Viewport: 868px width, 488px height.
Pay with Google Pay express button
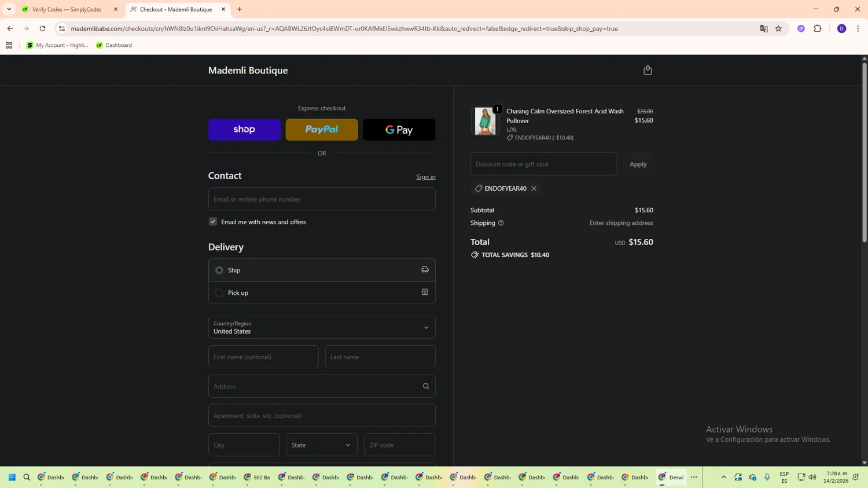pyautogui.click(x=399, y=130)
